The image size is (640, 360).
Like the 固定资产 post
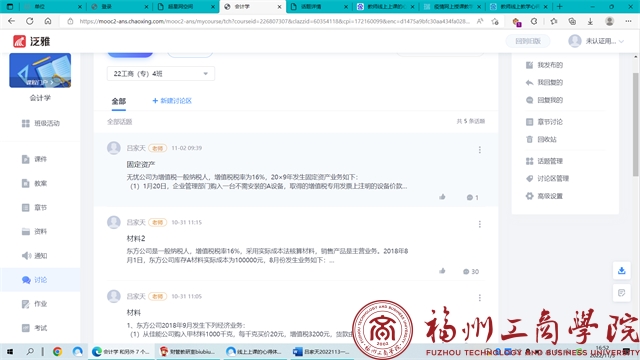pyautogui.click(x=442, y=197)
